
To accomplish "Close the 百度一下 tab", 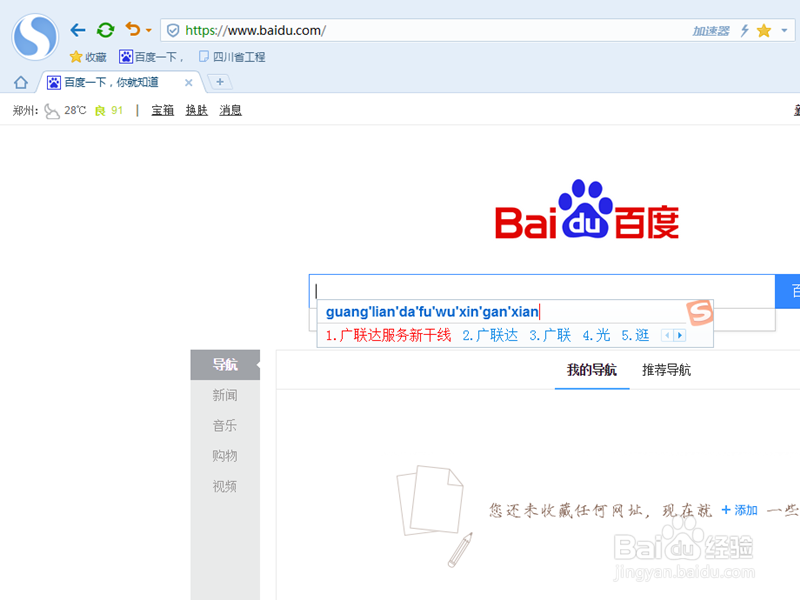I will pos(189,83).
